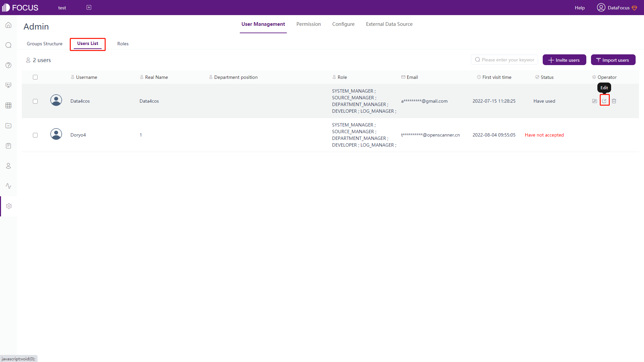Image resolution: width=644 pixels, height=362 pixels.
Task: Click the '2 users' count label
Action: tap(42, 60)
